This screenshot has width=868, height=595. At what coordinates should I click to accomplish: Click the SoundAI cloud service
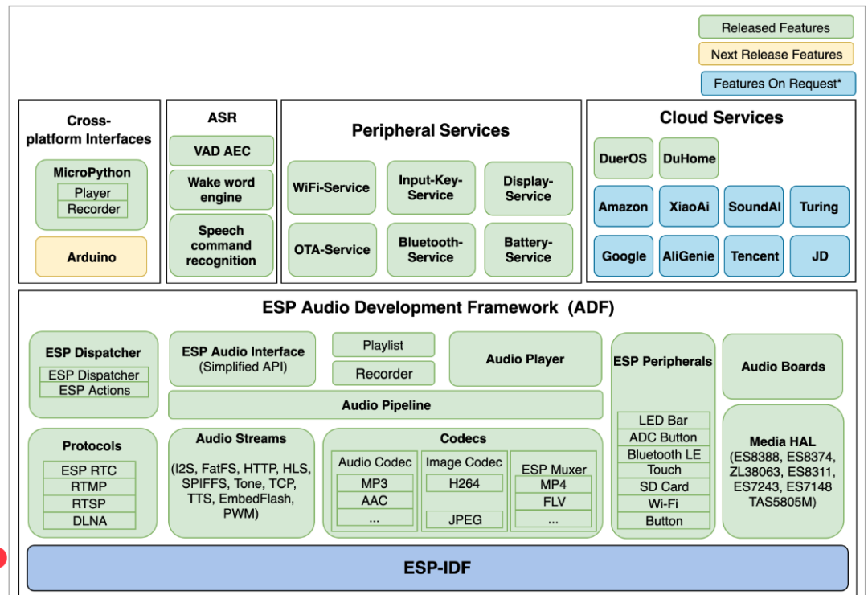754,207
